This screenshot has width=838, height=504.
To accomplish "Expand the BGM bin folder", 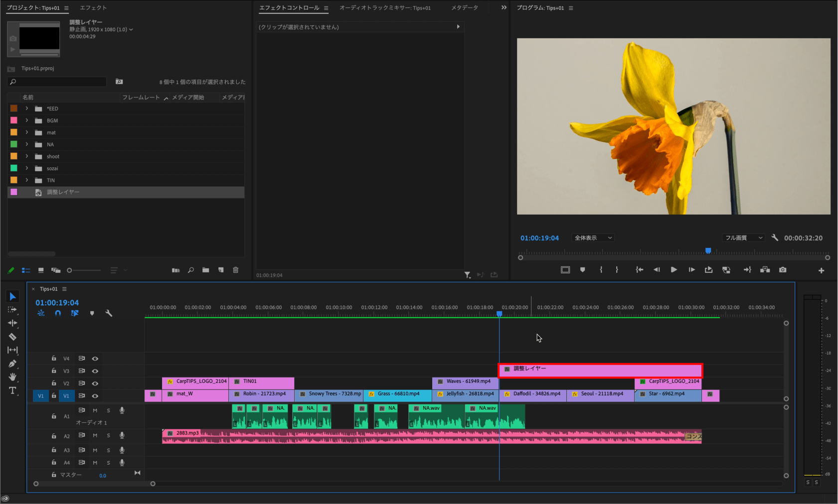I will [27, 121].
